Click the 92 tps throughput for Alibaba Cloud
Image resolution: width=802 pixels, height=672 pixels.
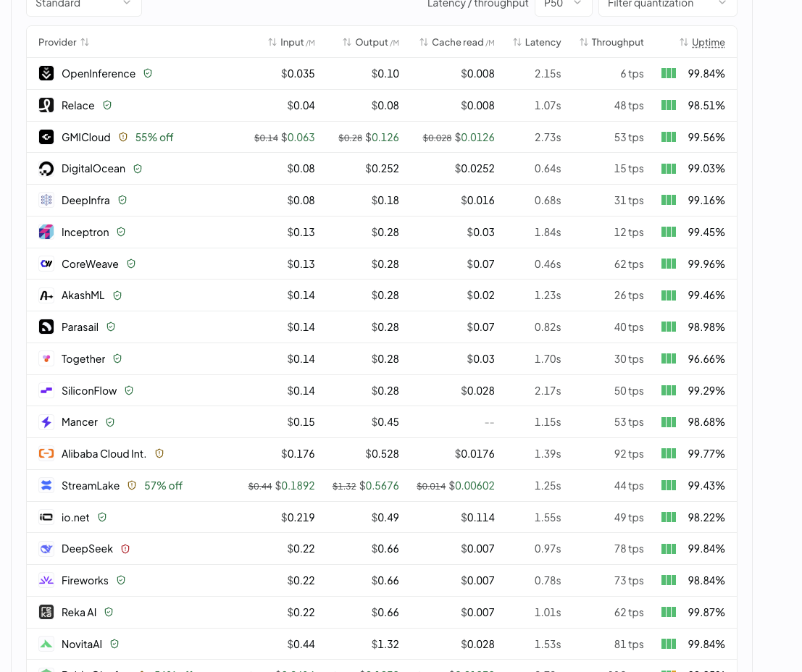pyautogui.click(x=629, y=454)
